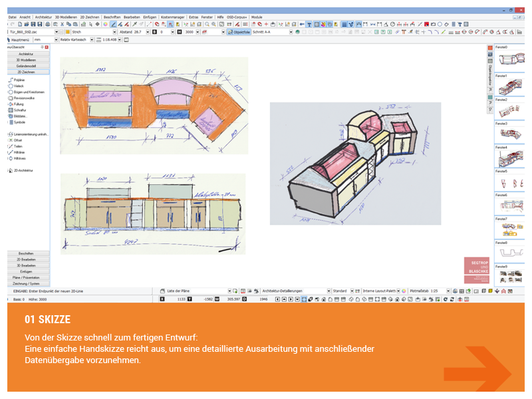Image resolution: width=532 pixels, height=399 pixels.
Task: Open the Liste der Pläne dropdown
Action: (229, 291)
